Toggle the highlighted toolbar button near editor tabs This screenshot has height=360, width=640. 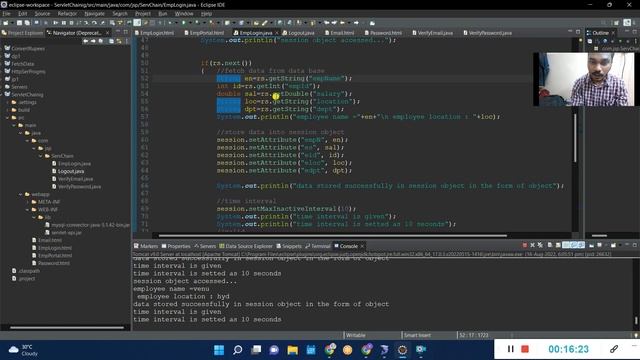[x=137, y=23]
